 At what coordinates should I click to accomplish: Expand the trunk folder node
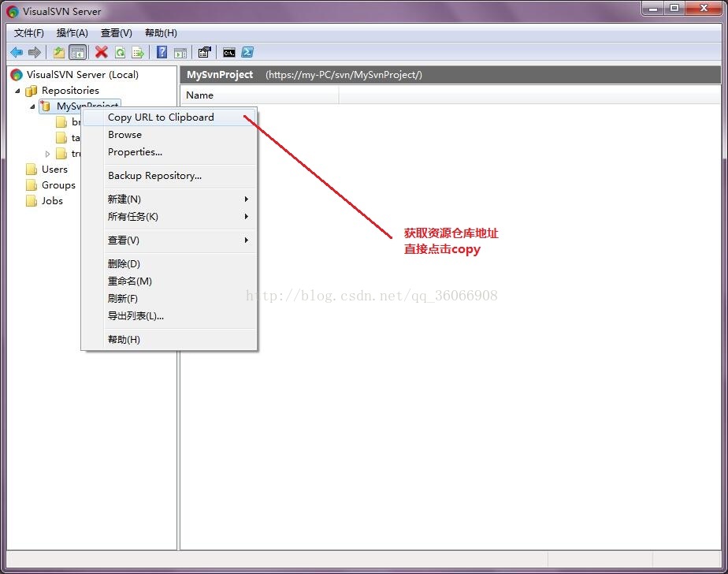(x=47, y=154)
